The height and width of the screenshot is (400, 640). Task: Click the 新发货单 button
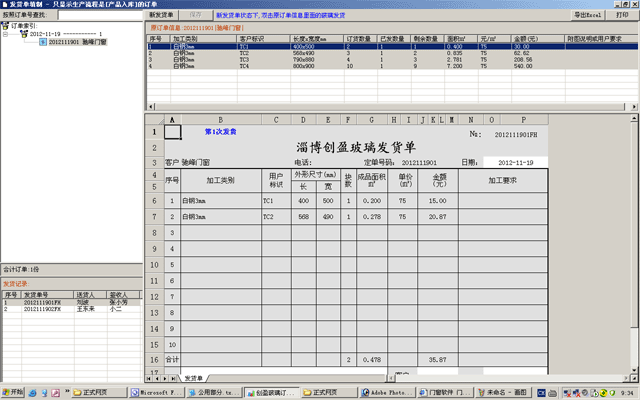coord(161,16)
